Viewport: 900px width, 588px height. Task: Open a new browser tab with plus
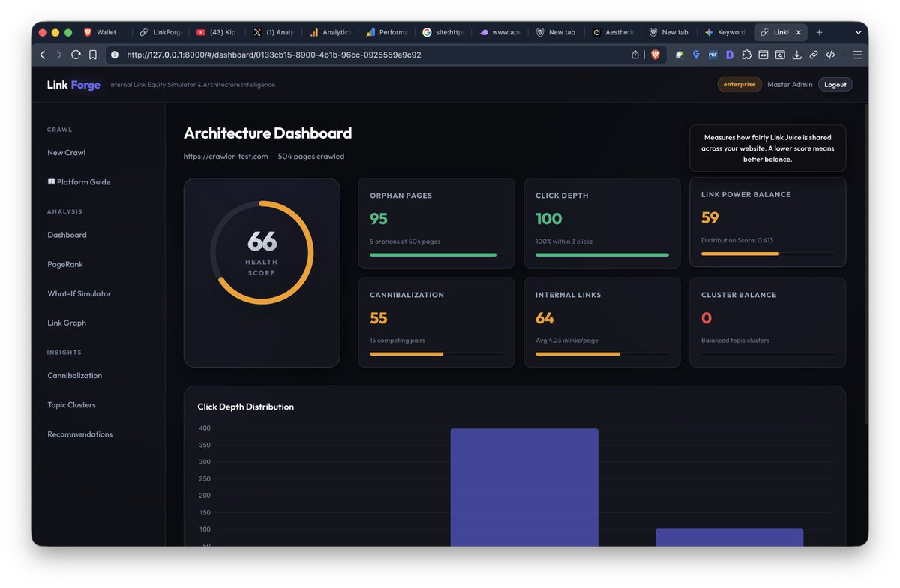pyautogui.click(x=819, y=32)
